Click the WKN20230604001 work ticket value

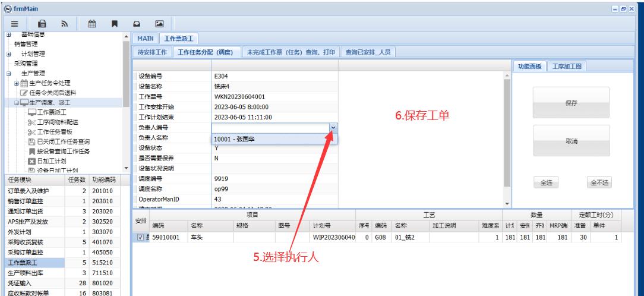[239, 97]
